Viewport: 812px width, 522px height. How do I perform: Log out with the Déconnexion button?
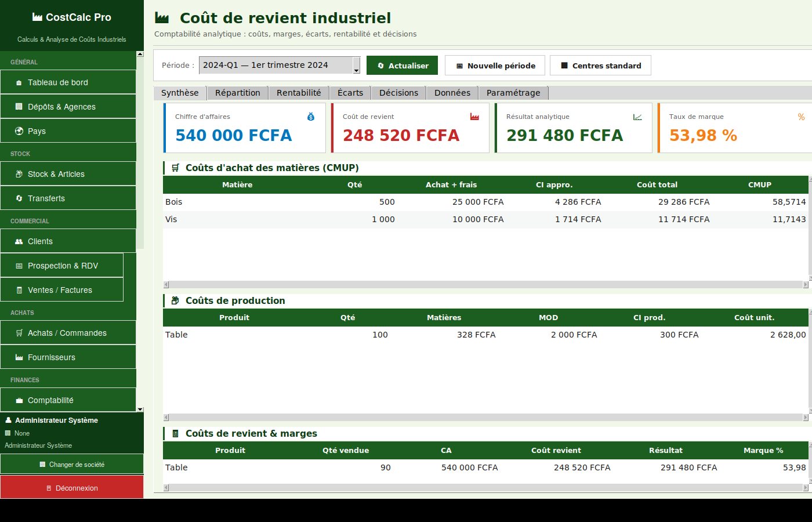pyautogui.click(x=72, y=488)
